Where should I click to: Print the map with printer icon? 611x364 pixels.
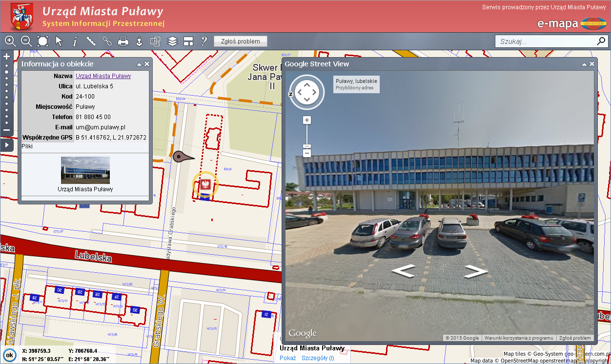coord(123,41)
